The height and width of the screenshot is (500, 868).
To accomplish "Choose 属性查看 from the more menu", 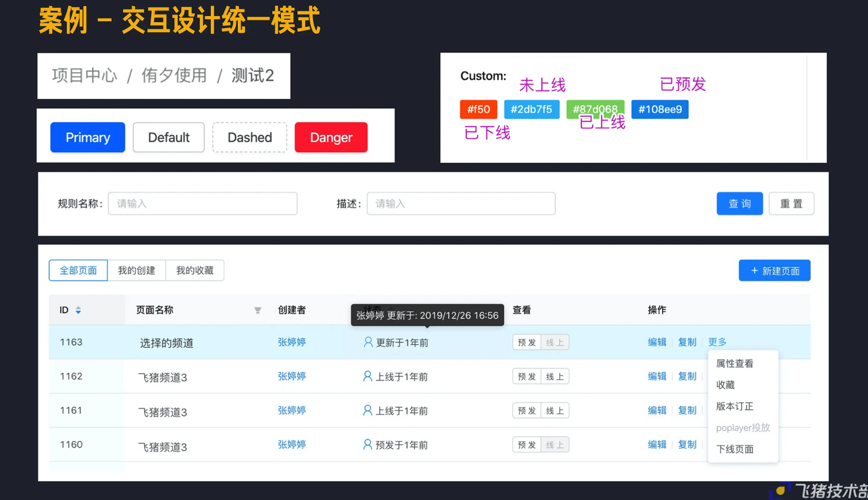I will 734,363.
